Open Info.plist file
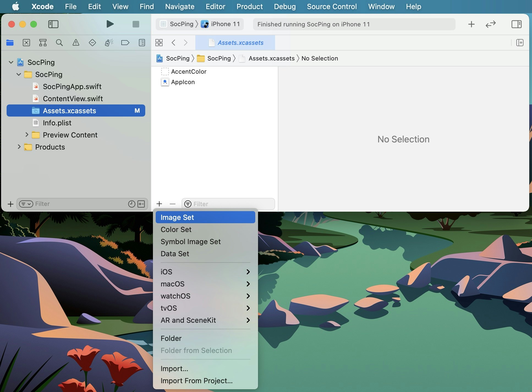 point(57,123)
